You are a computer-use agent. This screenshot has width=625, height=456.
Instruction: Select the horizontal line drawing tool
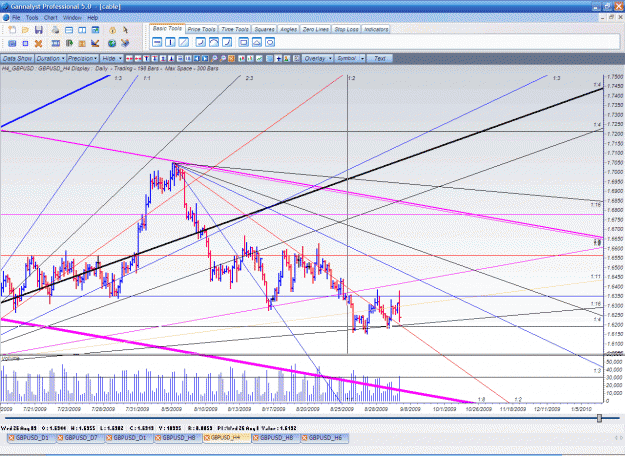[x=157, y=42]
